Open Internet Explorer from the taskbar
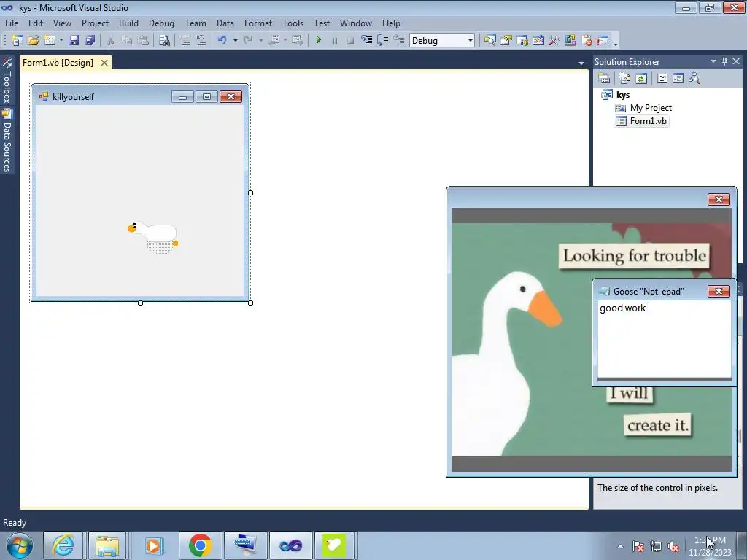The width and height of the screenshot is (747, 560). point(63,545)
